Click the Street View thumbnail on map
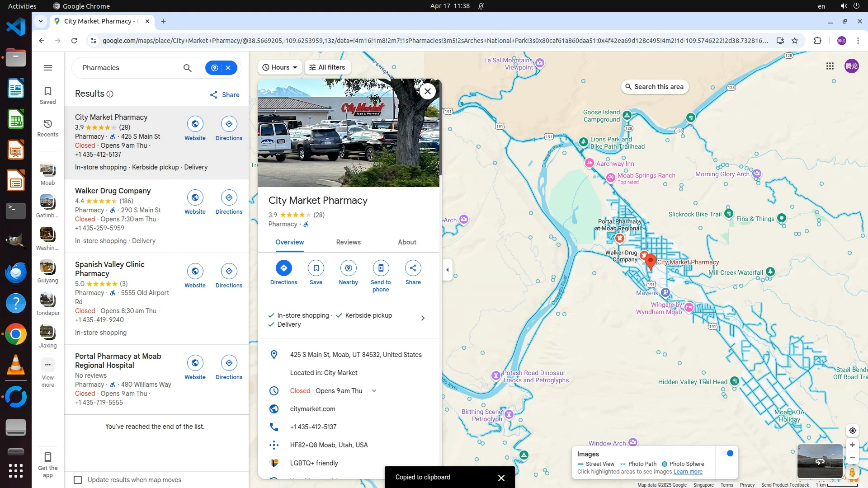The width and height of the screenshot is (868, 488). (819, 461)
